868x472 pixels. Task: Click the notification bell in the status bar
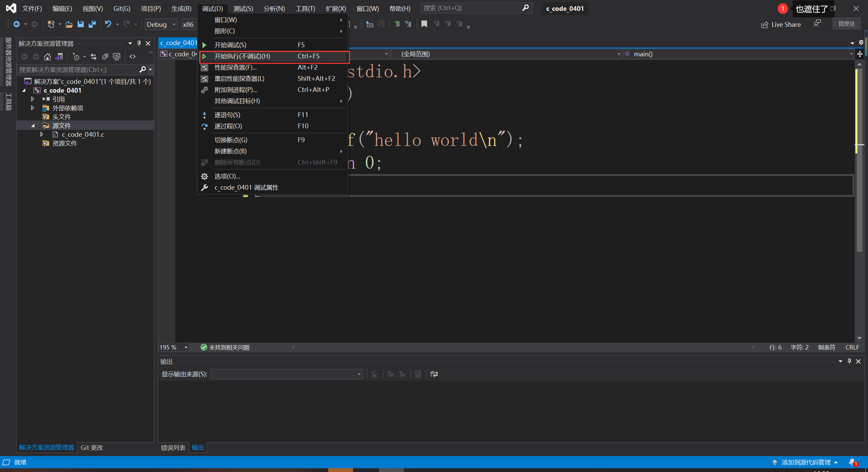click(x=852, y=462)
